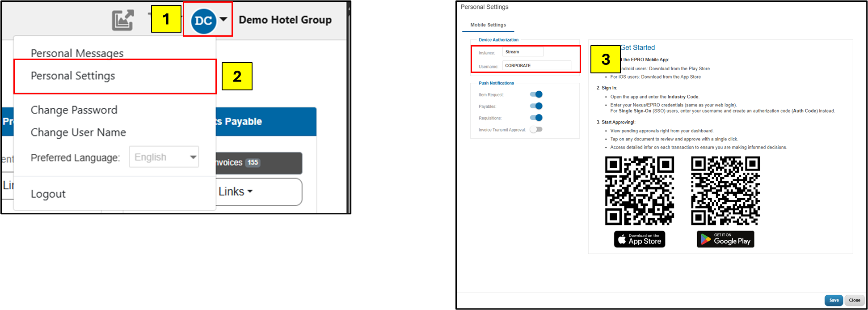Enable Invoice Transmit Approval notifications
868x310 pixels.
pos(536,129)
